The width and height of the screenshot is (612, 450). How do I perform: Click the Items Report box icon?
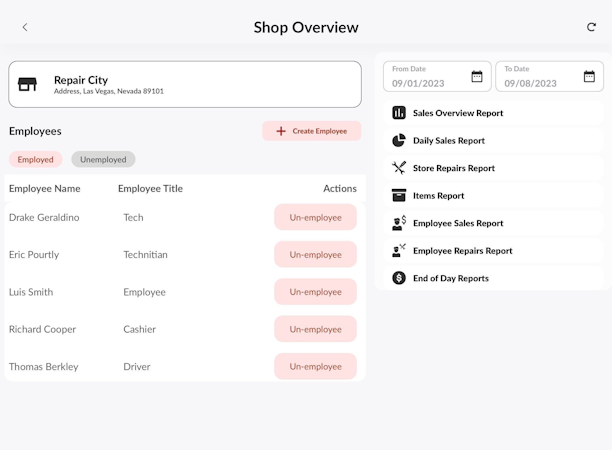[399, 196]
